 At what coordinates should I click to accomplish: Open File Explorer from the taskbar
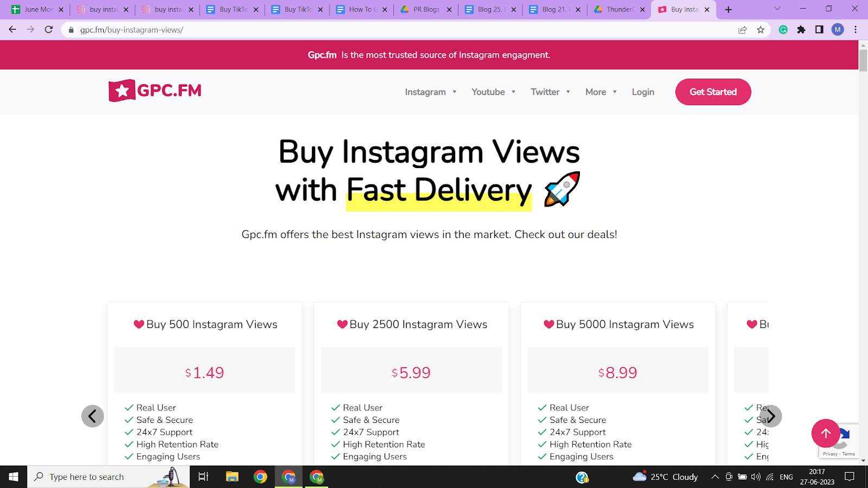(232, 477)
